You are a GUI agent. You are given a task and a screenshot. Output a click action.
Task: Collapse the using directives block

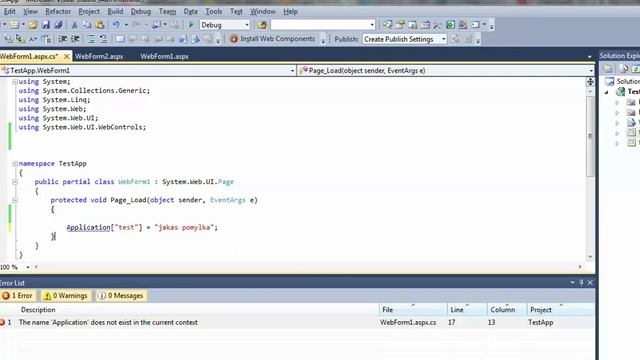point(15,82)
